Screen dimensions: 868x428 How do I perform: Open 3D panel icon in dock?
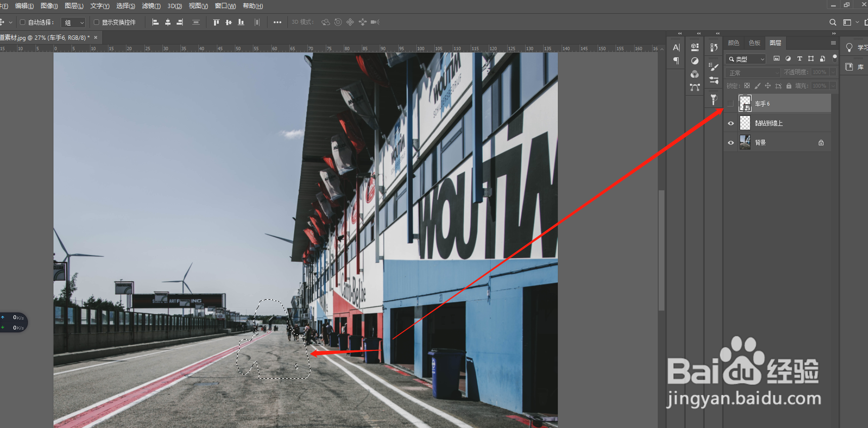(695, 47)
